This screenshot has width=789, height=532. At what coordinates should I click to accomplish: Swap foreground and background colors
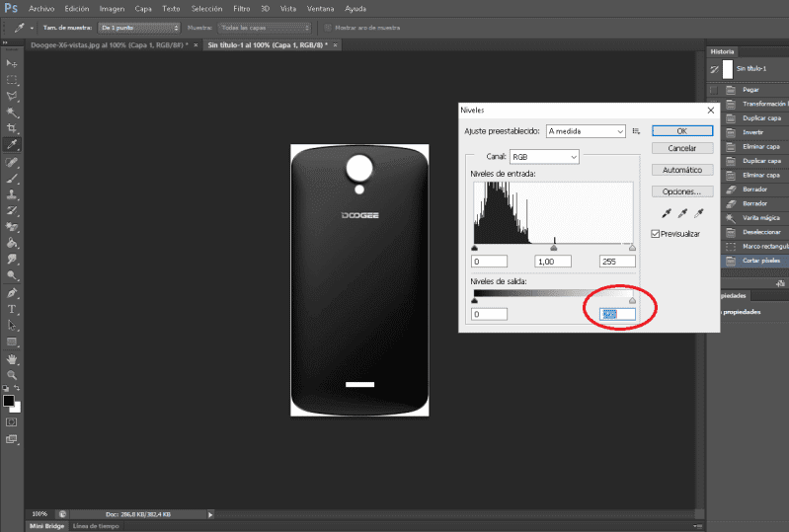17,388
